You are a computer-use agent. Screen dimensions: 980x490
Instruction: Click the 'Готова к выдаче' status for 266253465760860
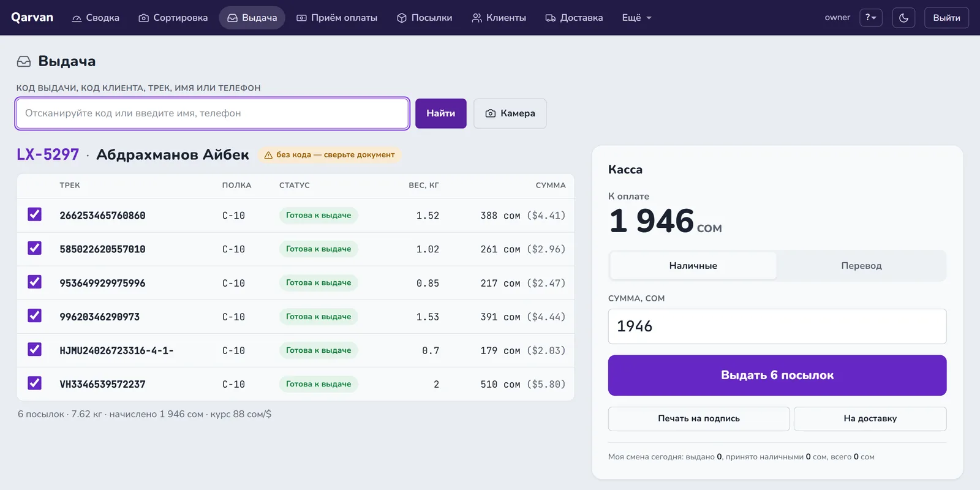pos(318,216)
